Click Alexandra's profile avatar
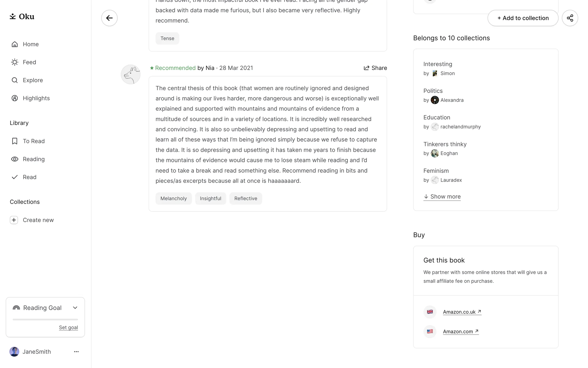This screenshot has width=588, height=368. [435, 100]
